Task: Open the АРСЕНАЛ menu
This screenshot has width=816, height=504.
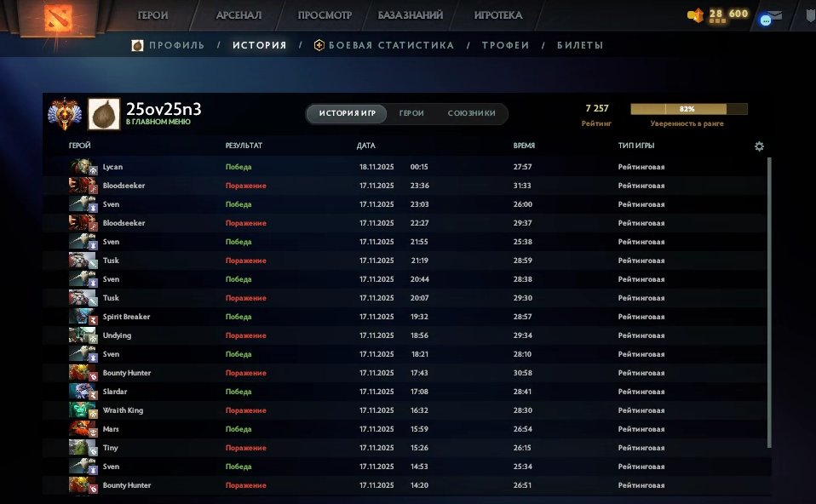Action: click(239, 14)
